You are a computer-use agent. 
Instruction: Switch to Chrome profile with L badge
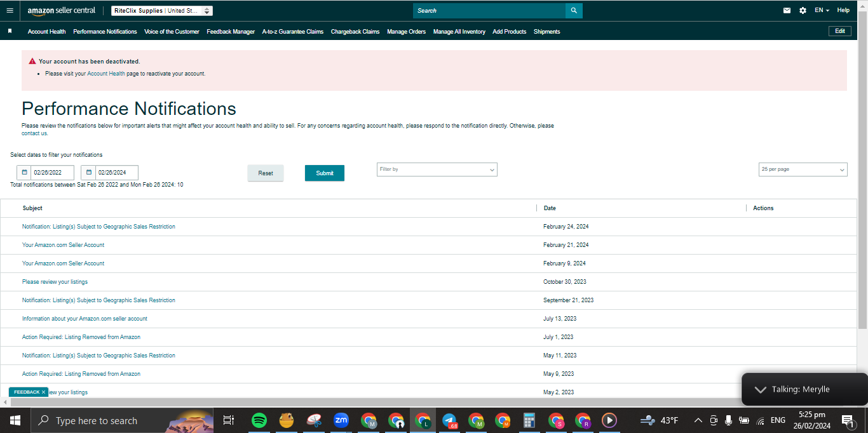pos(423,420)
